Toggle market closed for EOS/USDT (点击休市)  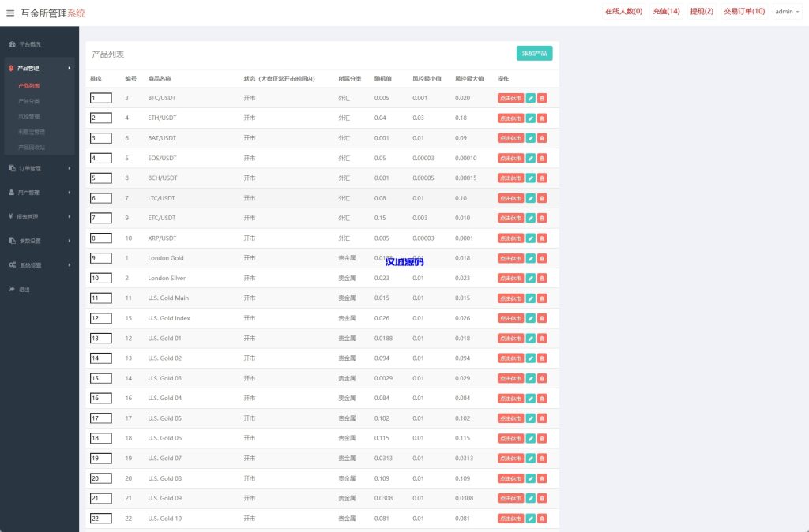(510, 158)
